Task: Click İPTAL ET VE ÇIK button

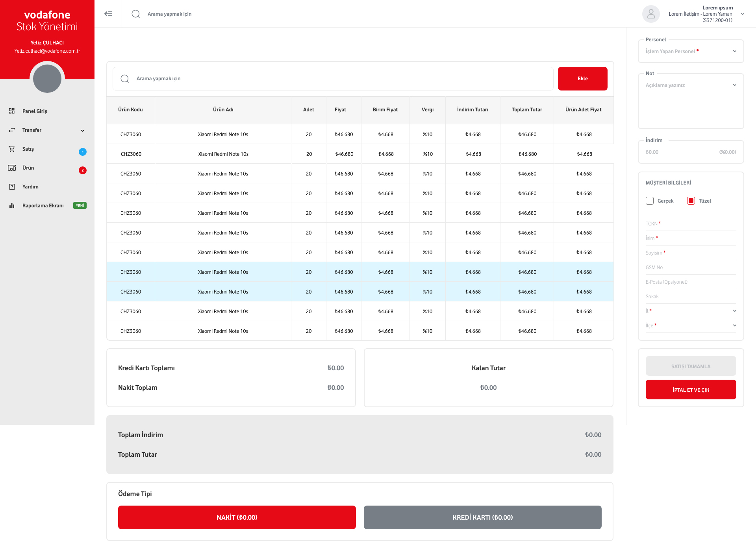Action: (691, 390)
